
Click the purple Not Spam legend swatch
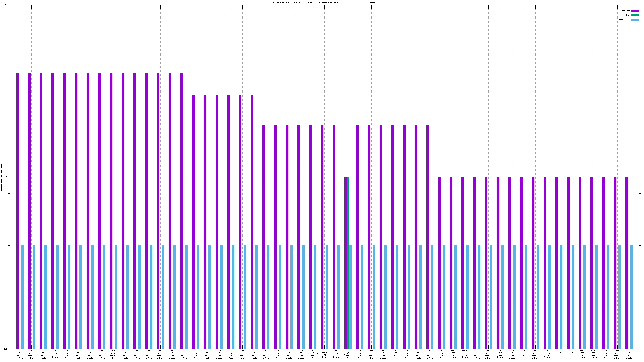click(635, 11)
